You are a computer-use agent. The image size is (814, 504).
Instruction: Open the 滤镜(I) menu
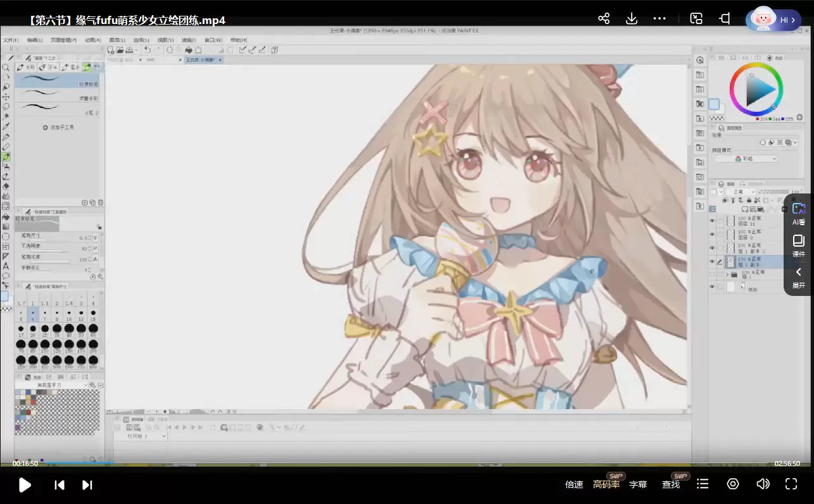(189, 40)
